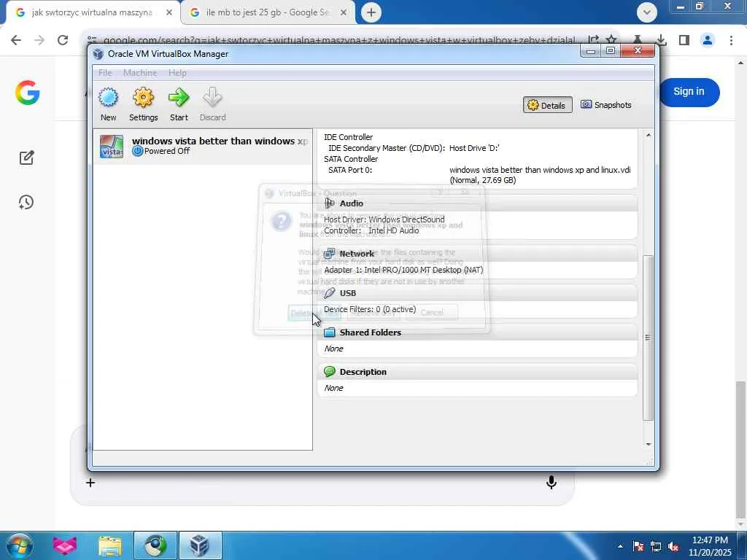The height and width of the screenshot is (560, 747).
Task: Click the Network section header
Action: pos(477,254)
